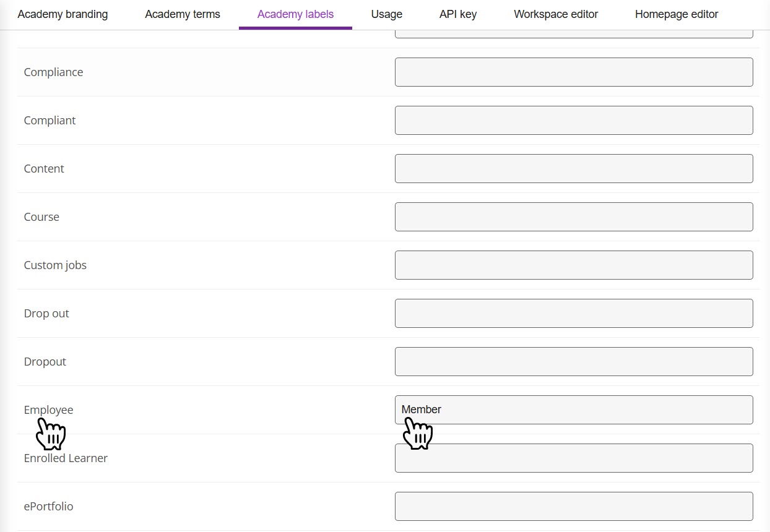Focus the Drop out input field
Viewport: 770px width, 532px height.
[x=574, y=314]
